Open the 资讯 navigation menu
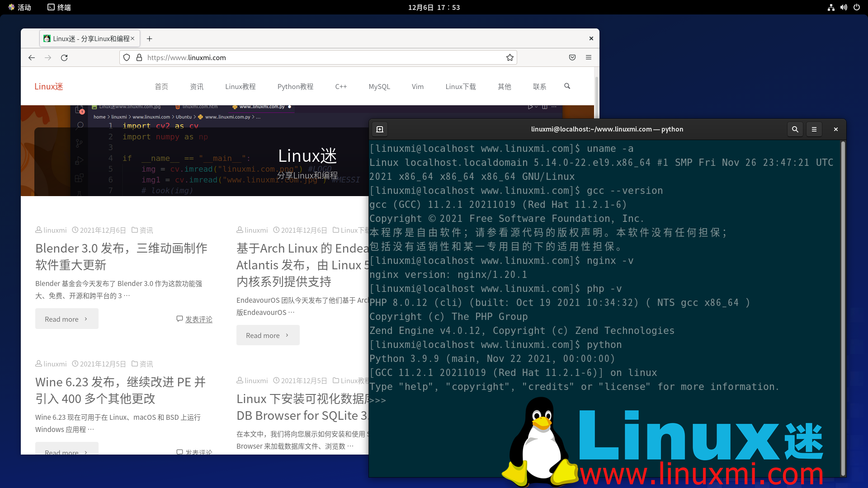Screen dimensions: 868x488 pyautogui.click(x=197, y=86)
